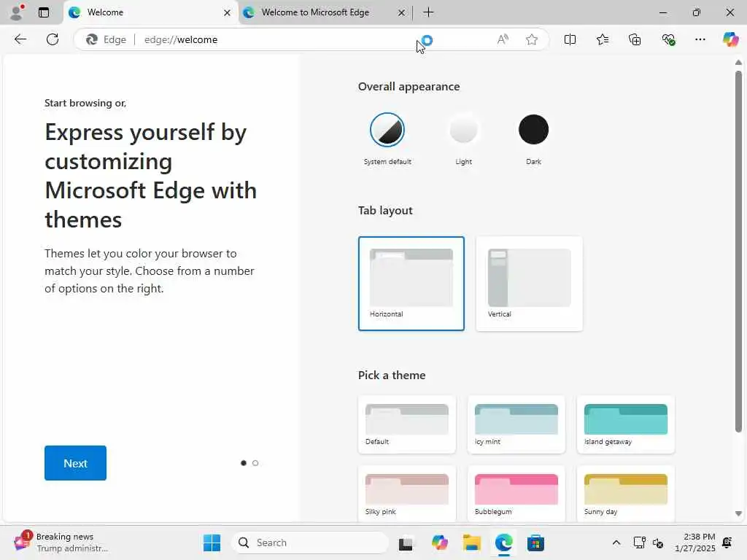This screenshot has width=747, height=560.
Task: Open Browser essentials heart icon
Action: 668,39
